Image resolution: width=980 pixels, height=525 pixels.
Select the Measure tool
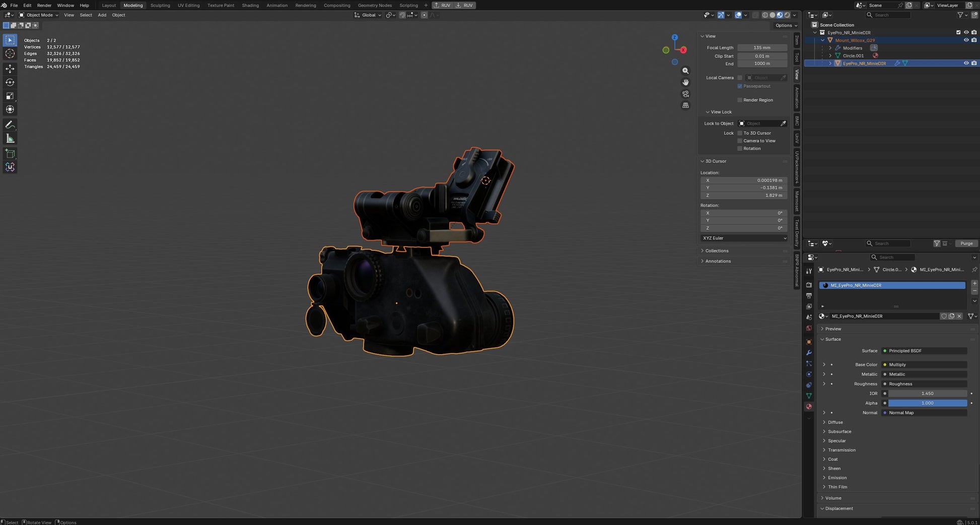pos(10,138)
